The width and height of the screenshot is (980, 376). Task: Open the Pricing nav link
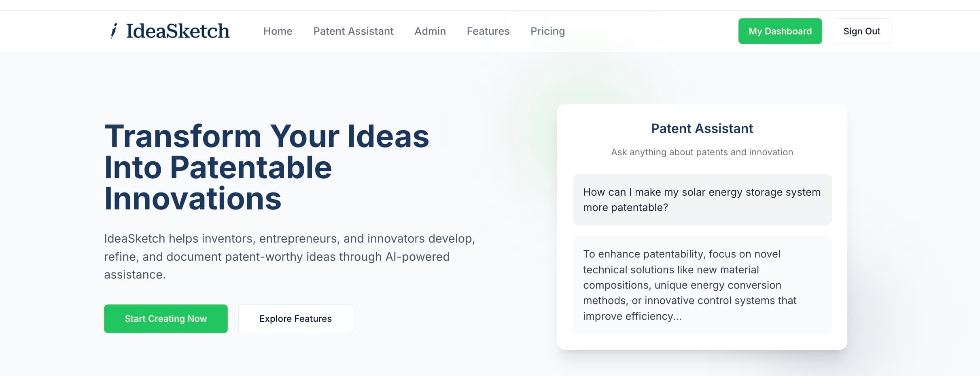(547, 31)
